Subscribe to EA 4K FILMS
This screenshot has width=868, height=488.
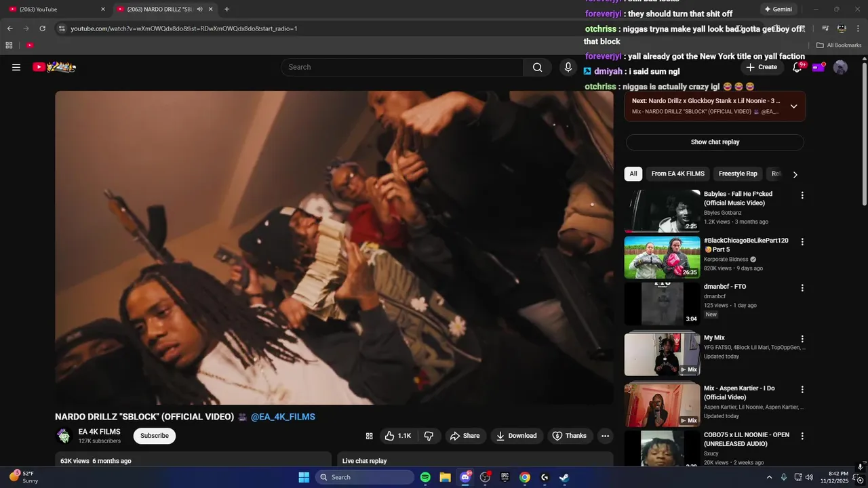pyautogui.click(x=155, y=436)
